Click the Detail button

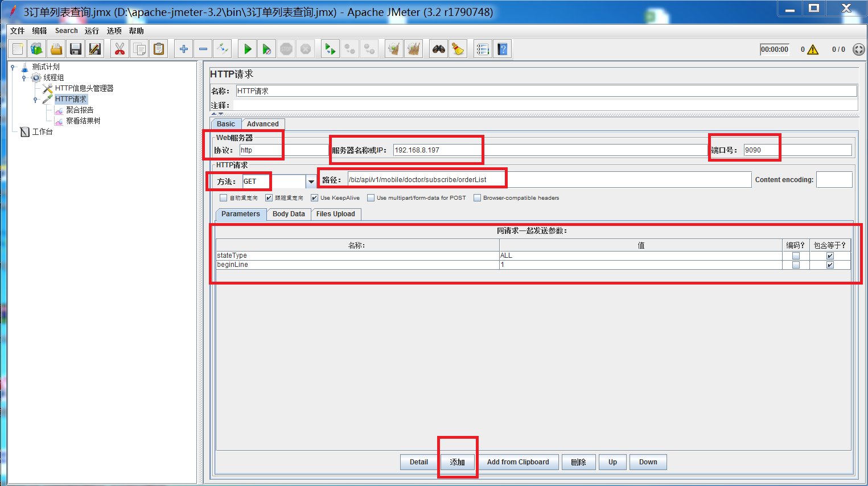coord(419,462)
